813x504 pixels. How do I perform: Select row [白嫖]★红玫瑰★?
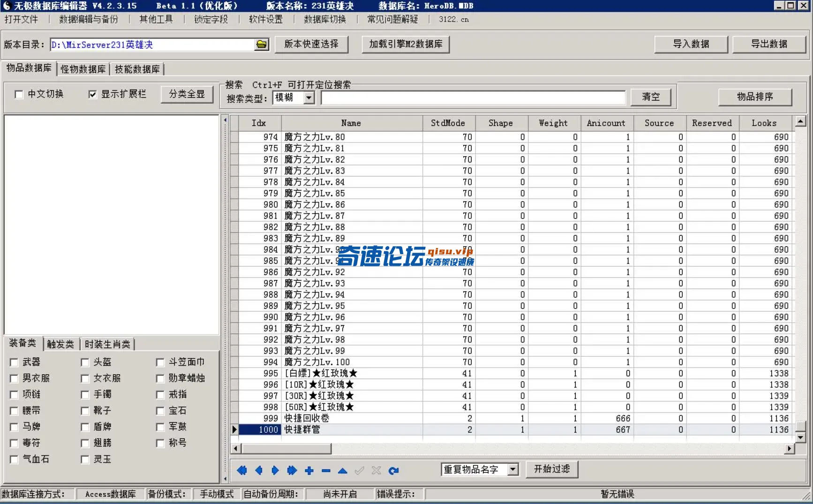[511, 373]
